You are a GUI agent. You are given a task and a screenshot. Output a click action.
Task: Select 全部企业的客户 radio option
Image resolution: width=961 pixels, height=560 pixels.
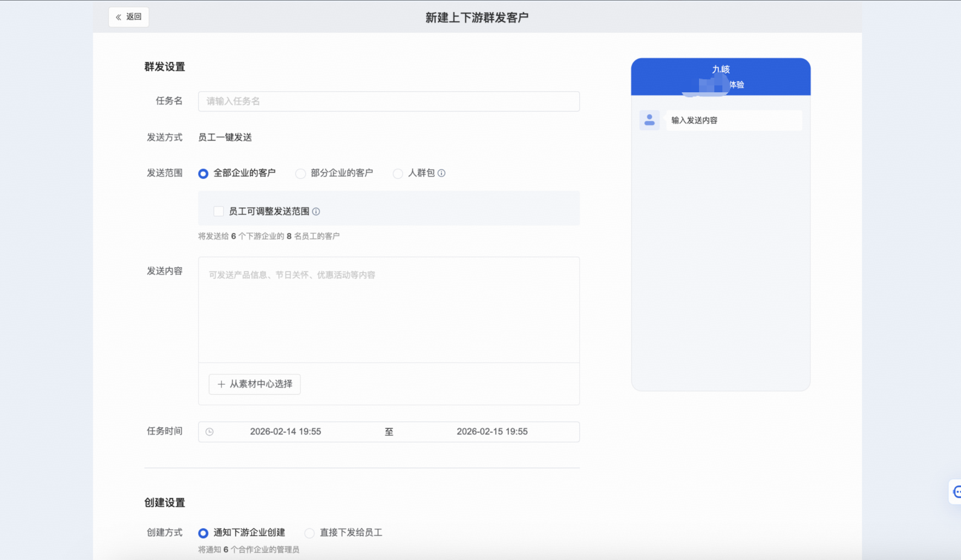[203, 174]
